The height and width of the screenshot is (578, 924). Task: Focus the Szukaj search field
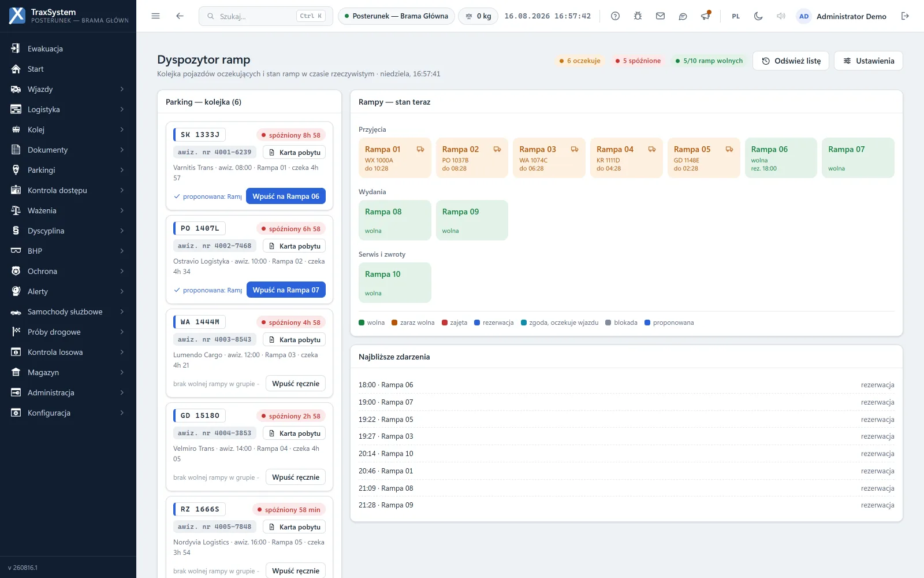(266, 16)
